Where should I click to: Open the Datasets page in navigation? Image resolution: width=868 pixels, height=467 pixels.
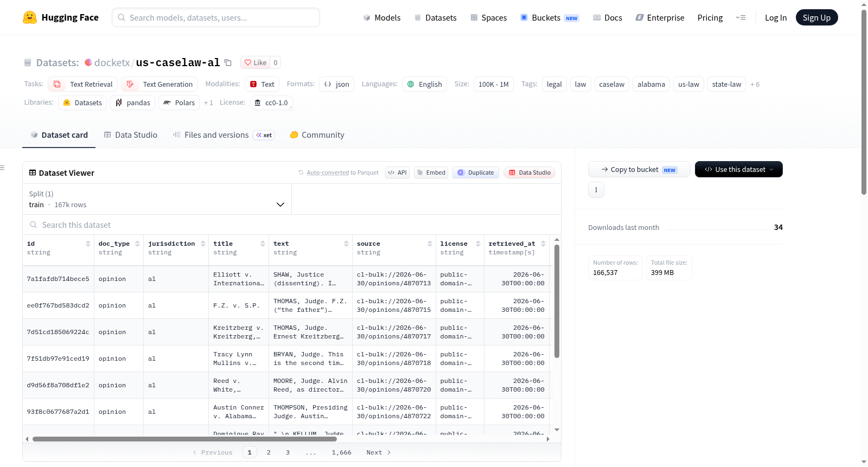[435, 17]
